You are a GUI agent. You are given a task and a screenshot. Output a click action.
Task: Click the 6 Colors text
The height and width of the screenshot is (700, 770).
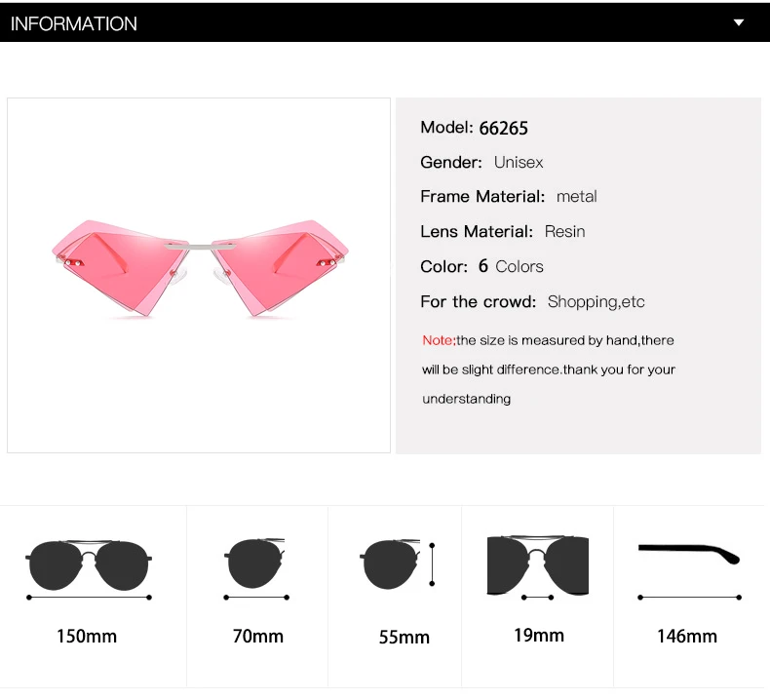(511, 266)
